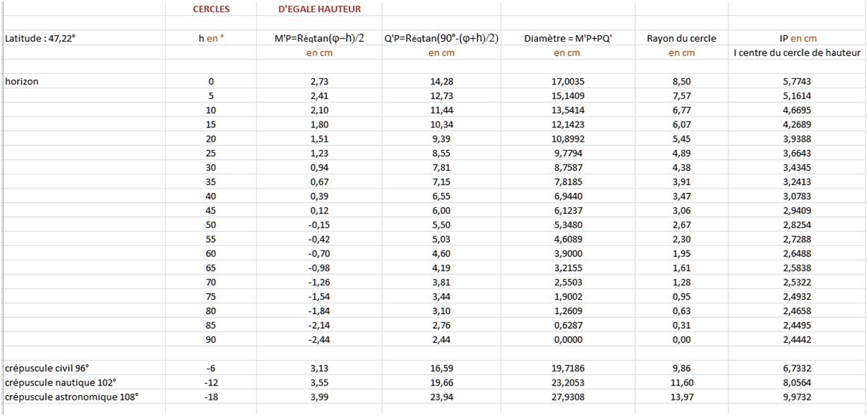
Task: Click the Diamètre = M'P+PQ' header cell
Action: click(568, 37)
